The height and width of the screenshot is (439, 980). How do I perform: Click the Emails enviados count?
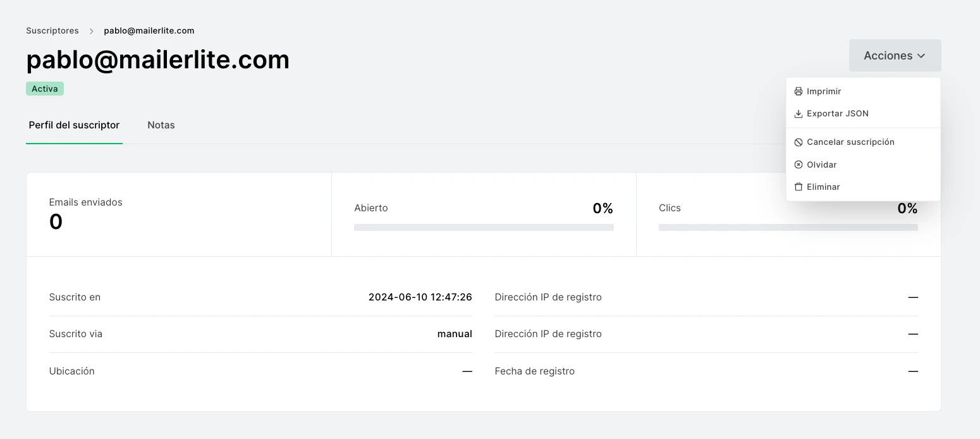[56, 222]
